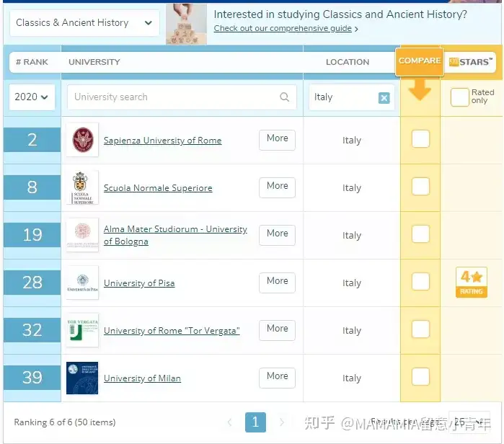
Task: Check compare box for Scuola Normale Superiore
Action: point(420,187)
